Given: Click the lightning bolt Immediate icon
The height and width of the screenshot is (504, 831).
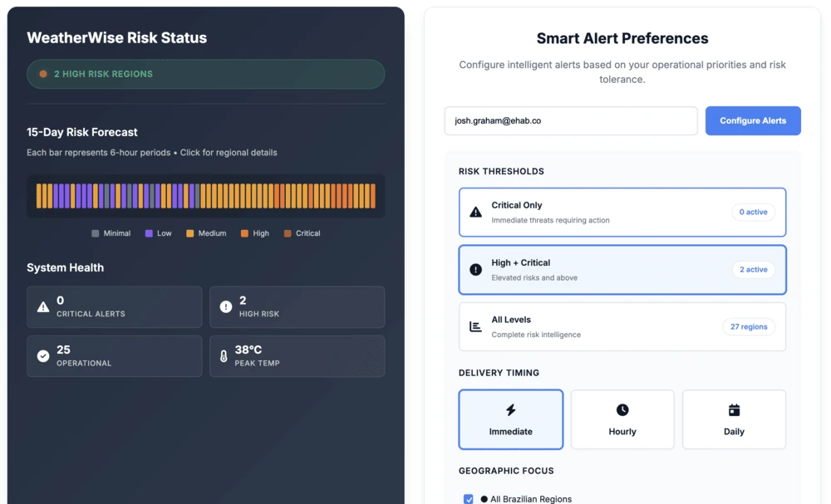Looking at the screenshot, I should pyautogui.click(x=510, y=410).
